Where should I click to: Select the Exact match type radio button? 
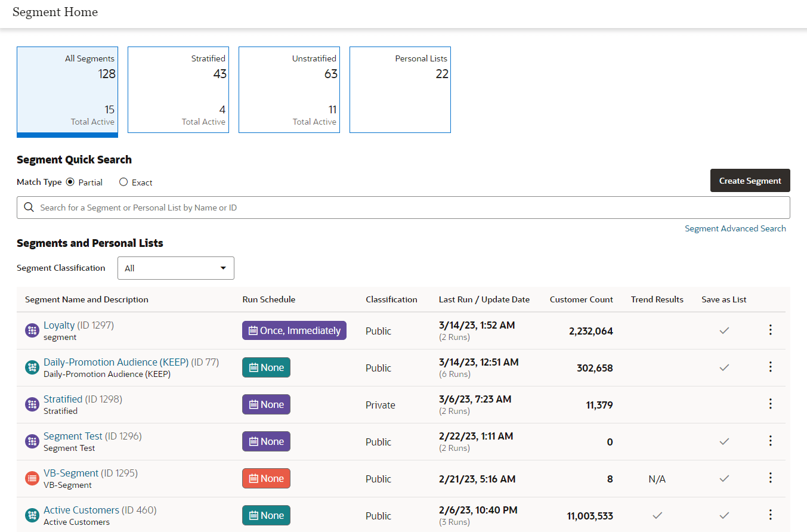point(123,182)
